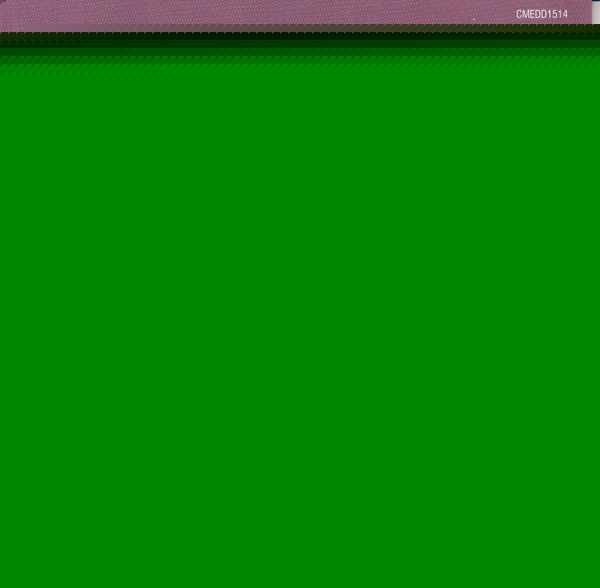The width and height of the screenshot is (600, 588).
Task: Click the bottom edge center of green area
Action: (x=300, y=584)
